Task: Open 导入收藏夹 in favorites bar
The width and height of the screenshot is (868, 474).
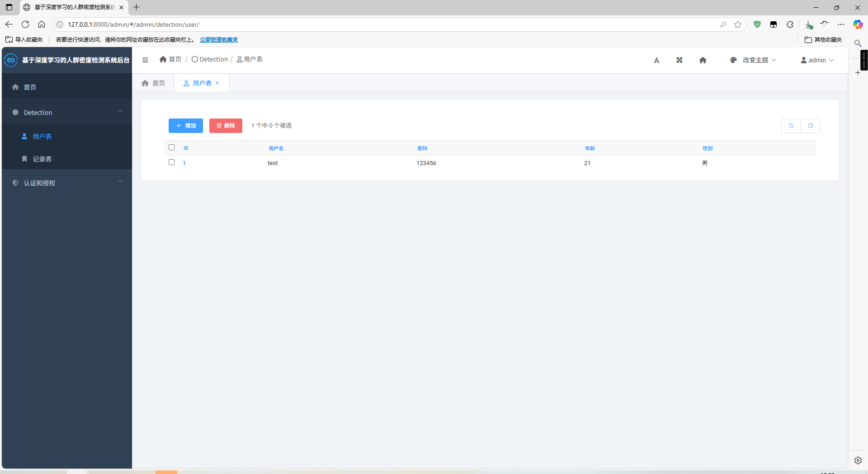Action: click(x=24, y=40)
